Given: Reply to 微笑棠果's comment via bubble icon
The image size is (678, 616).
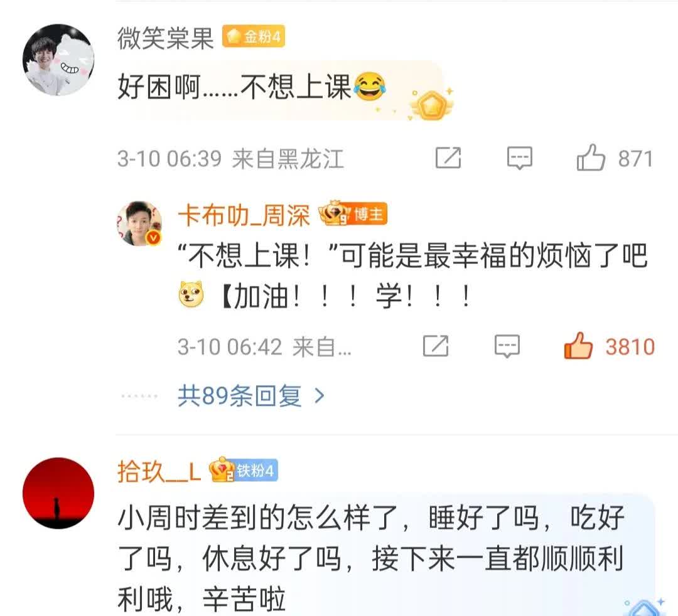Looking at the screenshot, I should click(x=519, y=158).
